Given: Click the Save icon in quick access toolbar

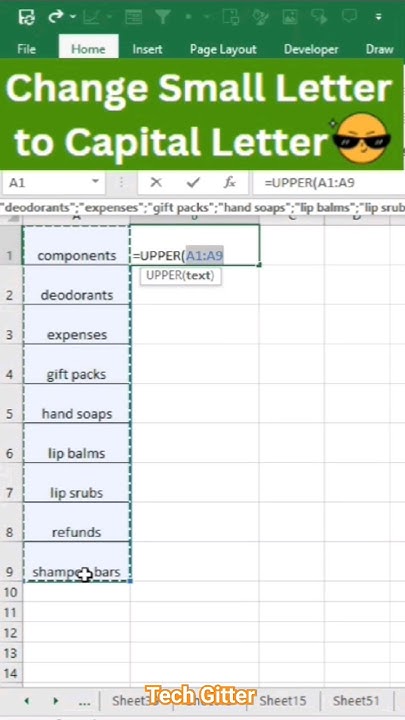Looking at the screenshot, I should [27, 17].
